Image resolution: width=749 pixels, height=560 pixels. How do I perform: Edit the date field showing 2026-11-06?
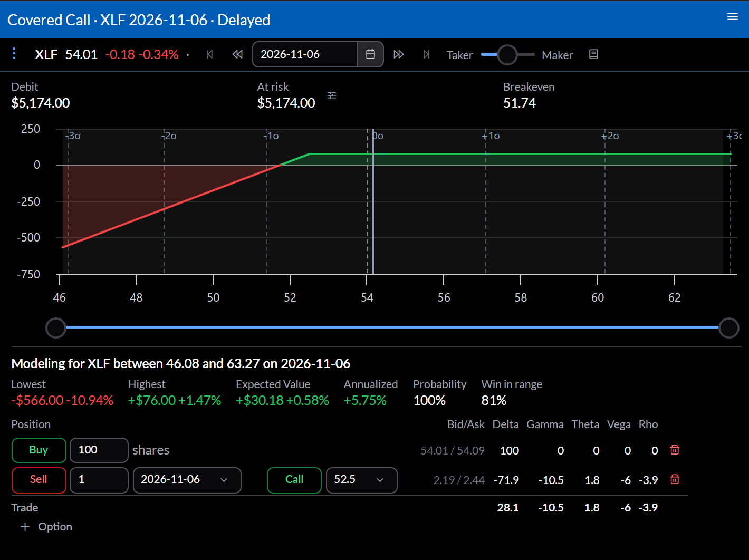click(305, 54)
